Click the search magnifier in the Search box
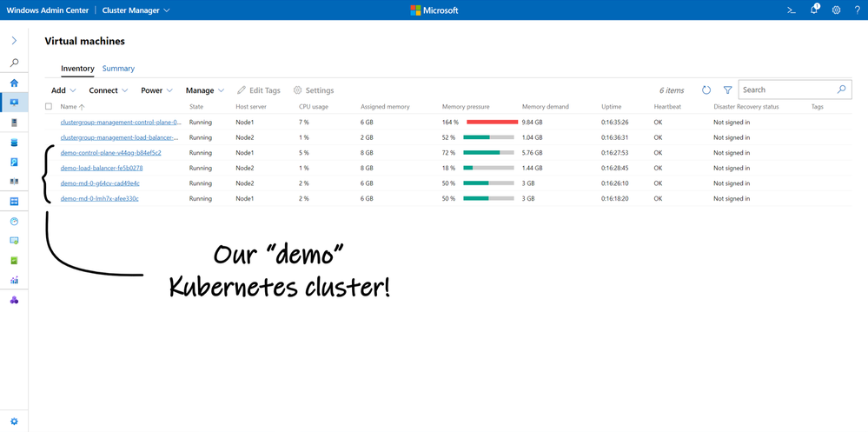The width and height of the screenshot is (868, 432). click(841, 90)
